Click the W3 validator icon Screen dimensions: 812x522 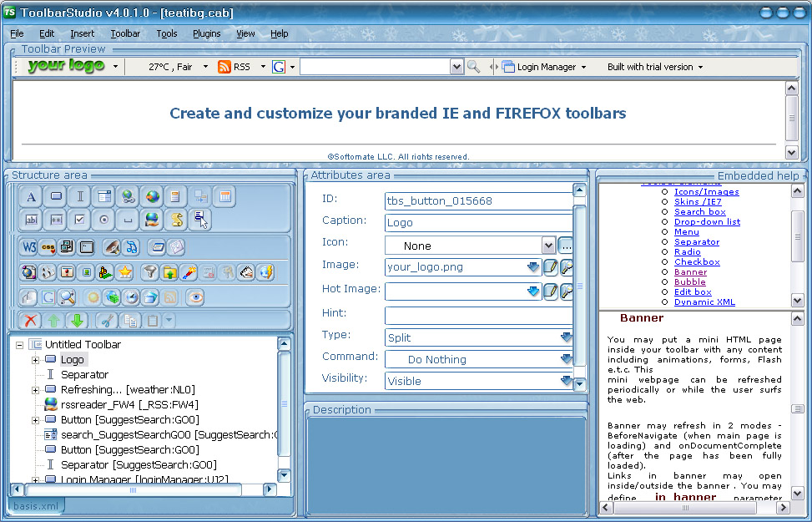(x=29, y=247)
